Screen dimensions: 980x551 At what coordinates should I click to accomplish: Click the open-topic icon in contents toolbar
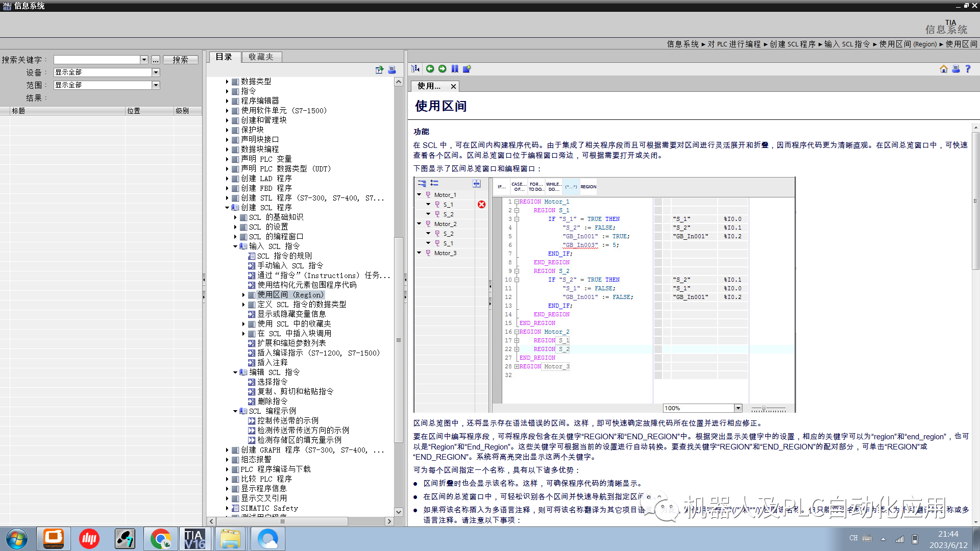[379, 70]
